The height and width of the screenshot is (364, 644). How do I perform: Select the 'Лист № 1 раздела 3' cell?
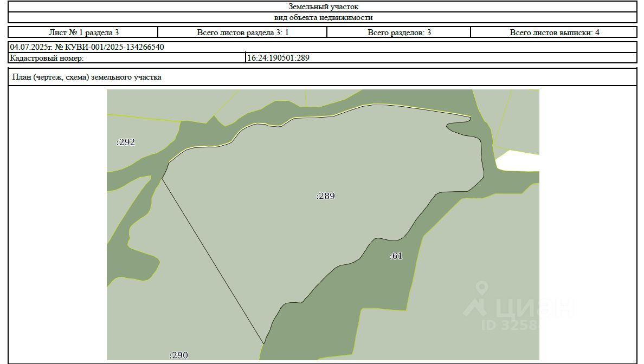[83, 32]
